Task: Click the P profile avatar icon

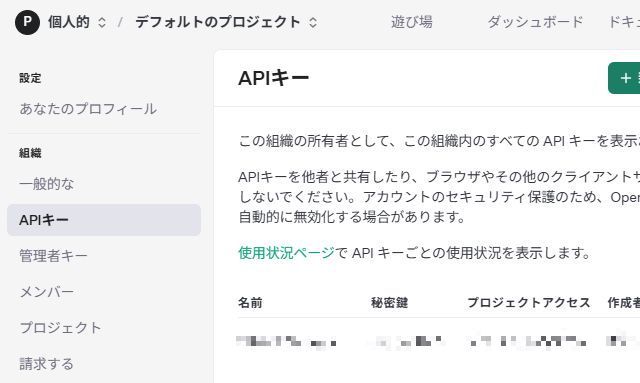Action: click(27, 22)
